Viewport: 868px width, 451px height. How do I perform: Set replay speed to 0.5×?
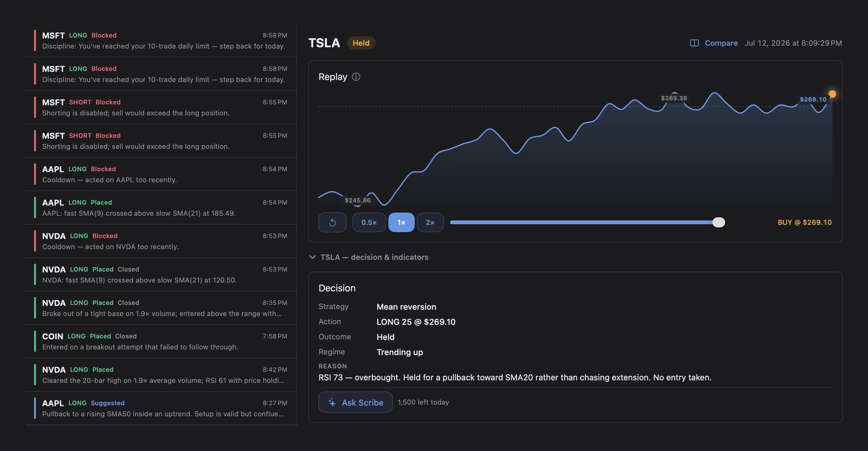point(369,222)
